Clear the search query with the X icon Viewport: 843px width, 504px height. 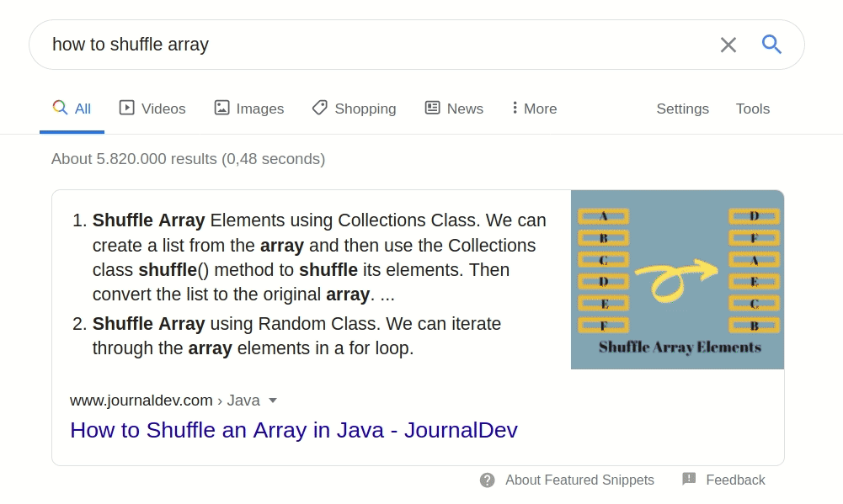point(728,45)
